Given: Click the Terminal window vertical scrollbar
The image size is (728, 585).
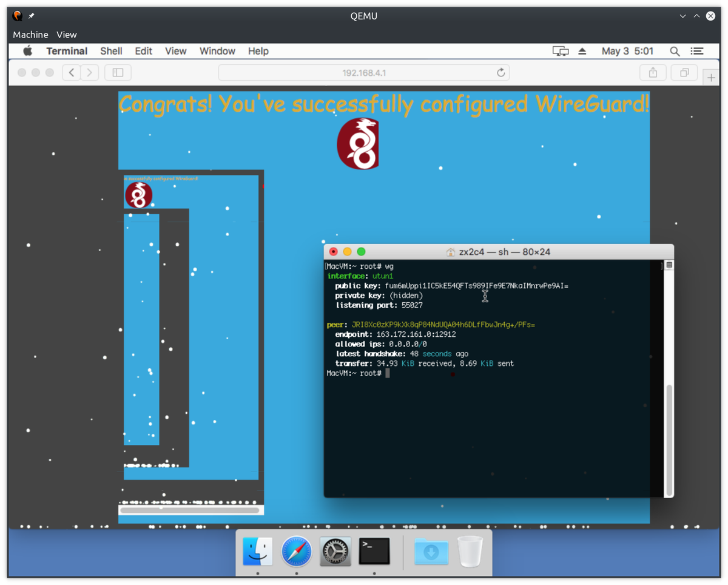Looking at the screenshot, I should click(x=669, y=439).
